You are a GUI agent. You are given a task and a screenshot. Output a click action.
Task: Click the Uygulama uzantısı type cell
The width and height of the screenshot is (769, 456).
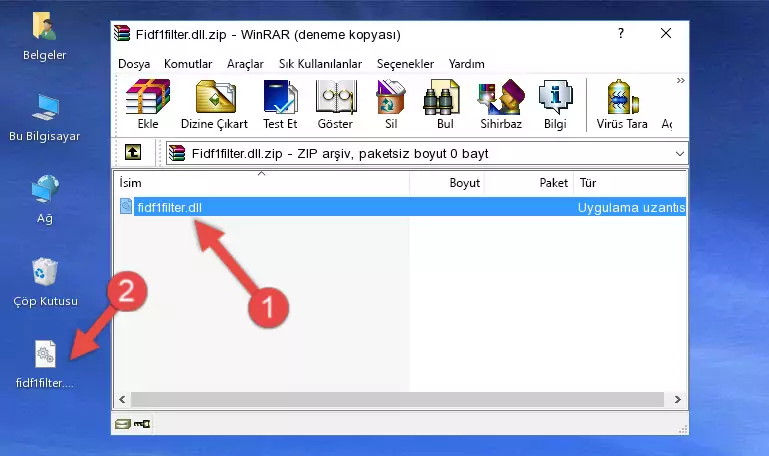click(631, 207)
